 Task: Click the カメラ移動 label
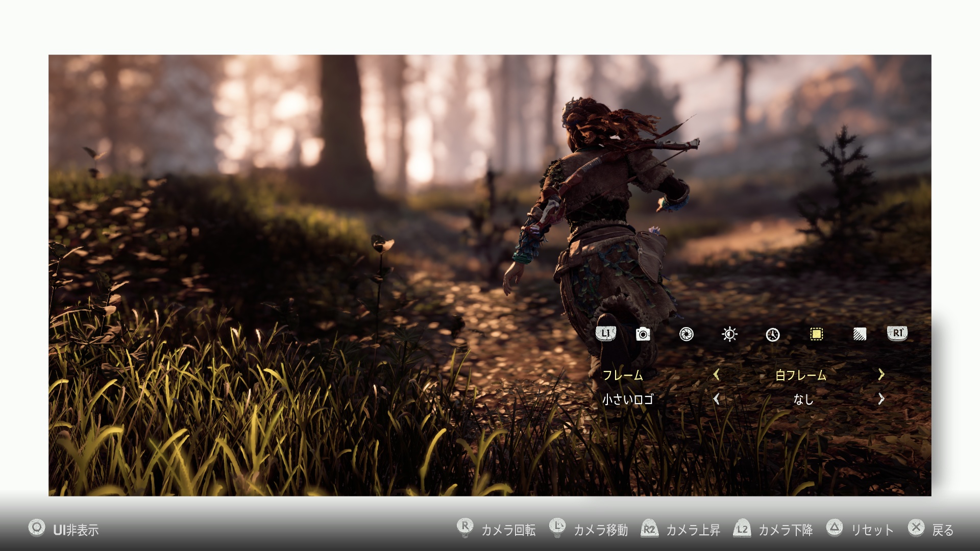point(601,530)
